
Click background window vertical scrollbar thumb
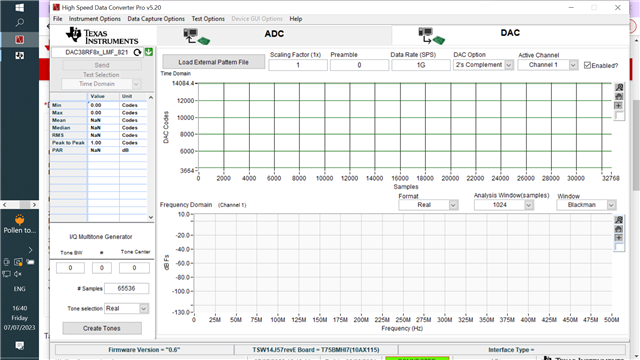pyautogui.click(x=636, y=145)
